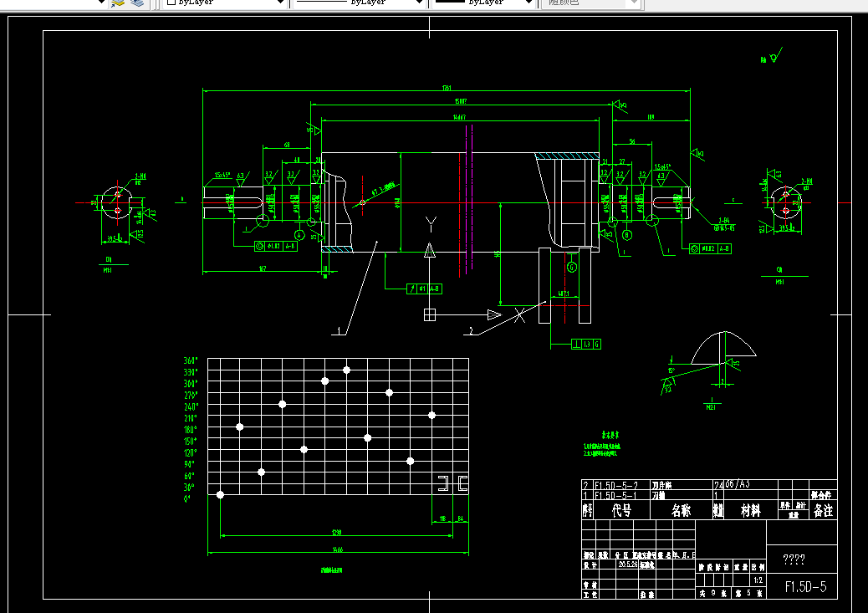This screenshot has width=868, height=613.
Task: Click the white dot on 60° row
Action: click(x=261, y=473)
